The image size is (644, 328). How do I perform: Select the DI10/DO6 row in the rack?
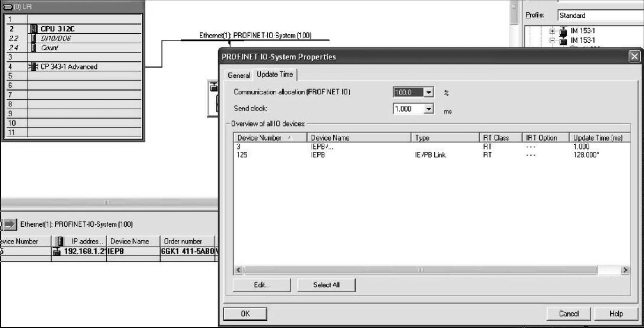click(74, 38)
